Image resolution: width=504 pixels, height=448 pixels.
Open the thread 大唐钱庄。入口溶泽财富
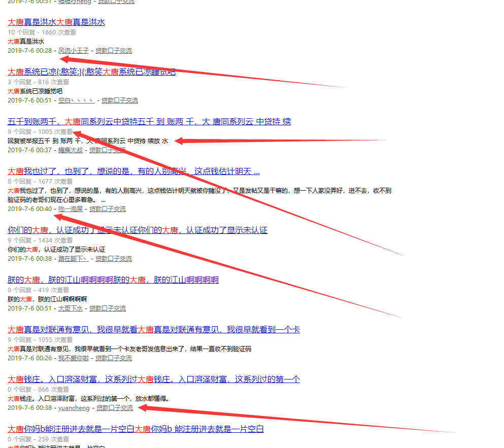click(x=154, y=380)
